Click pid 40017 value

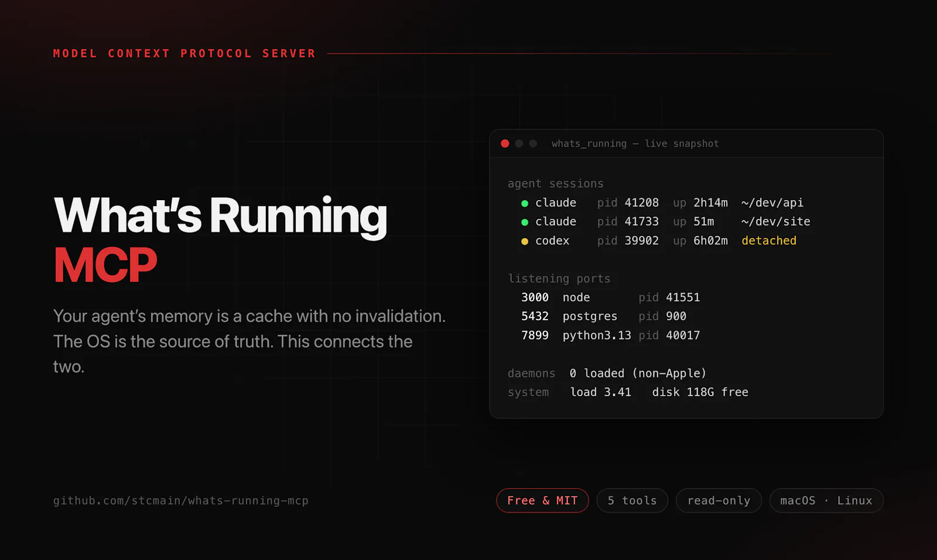[x=683, y=335]
